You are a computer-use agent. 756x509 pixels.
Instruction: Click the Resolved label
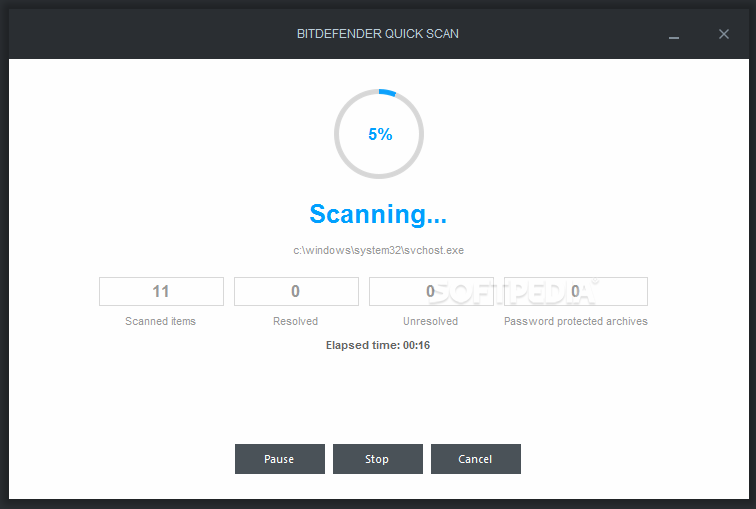point(296,321)
